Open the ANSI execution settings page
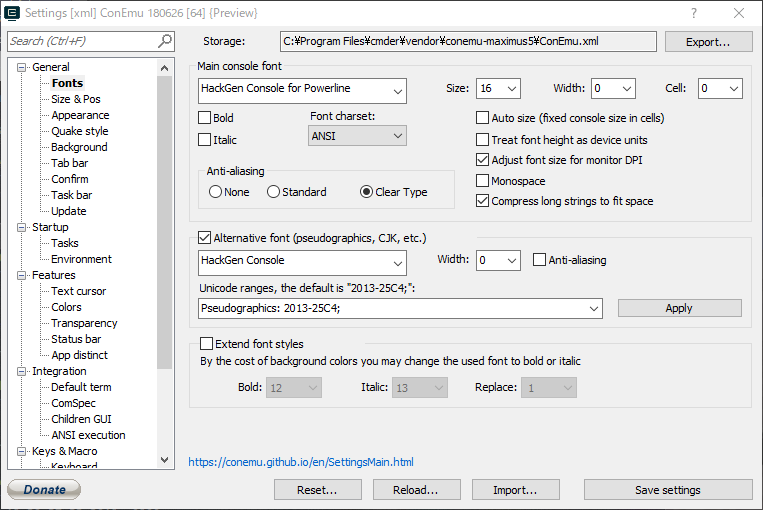The image size is (763, 510). 88,435
